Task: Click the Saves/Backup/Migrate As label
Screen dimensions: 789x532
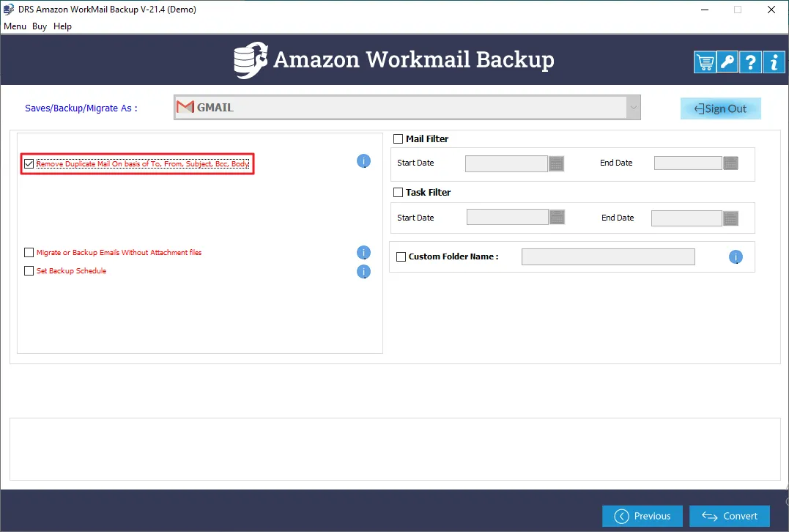Action: [81, 108]
